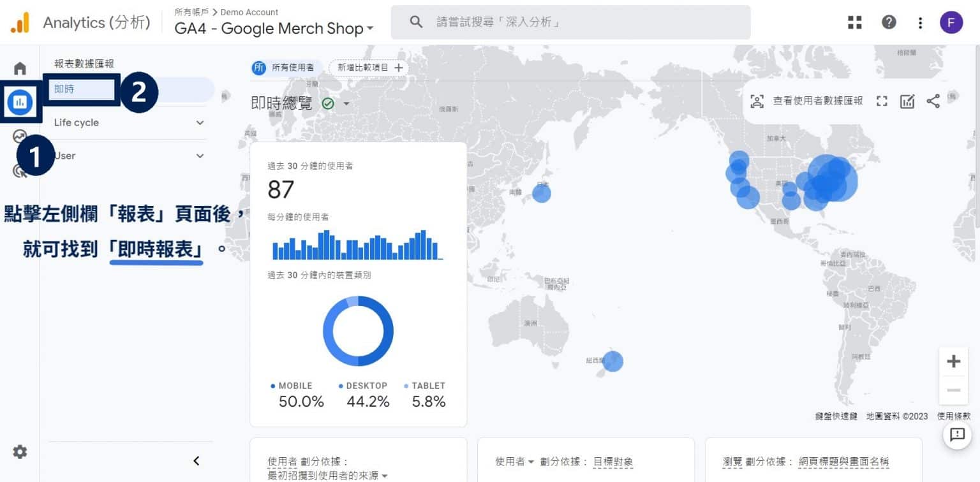The height and width of the screenshot is (482, 980).
Task: Click the customize report chart icon
Action: (907, 101)
